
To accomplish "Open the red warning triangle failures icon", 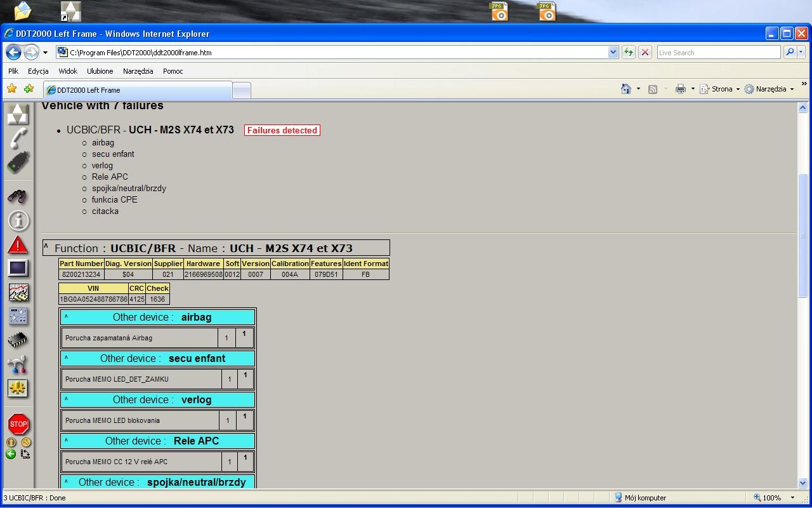I will point(18,244).
